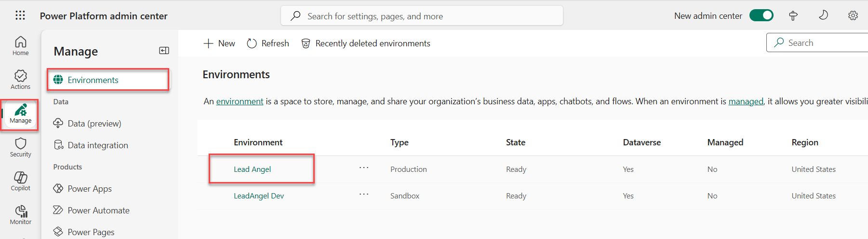Open settings gear icon
The width and height of the screenshot is (868, 239).
pos(853,15)
